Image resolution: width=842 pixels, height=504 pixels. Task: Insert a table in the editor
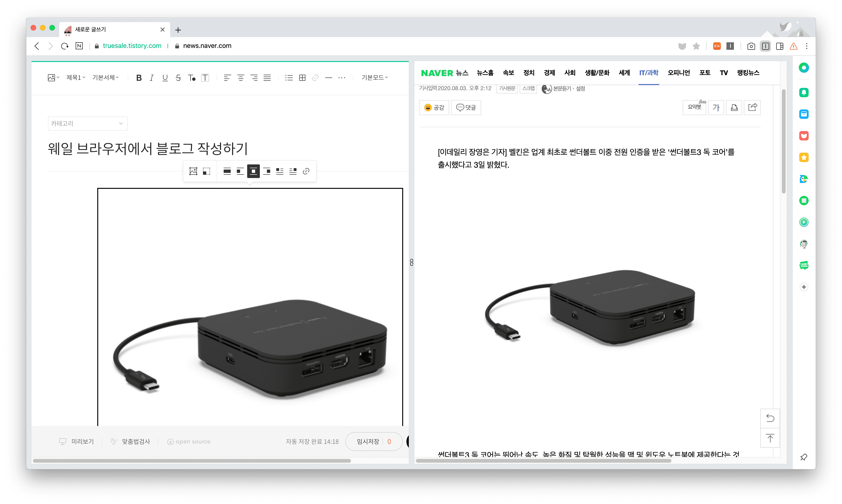(x=302, y=78)
